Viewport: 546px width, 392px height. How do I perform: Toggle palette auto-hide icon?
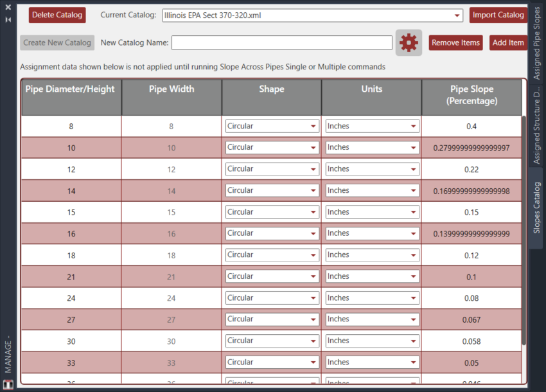pos(8,20)
